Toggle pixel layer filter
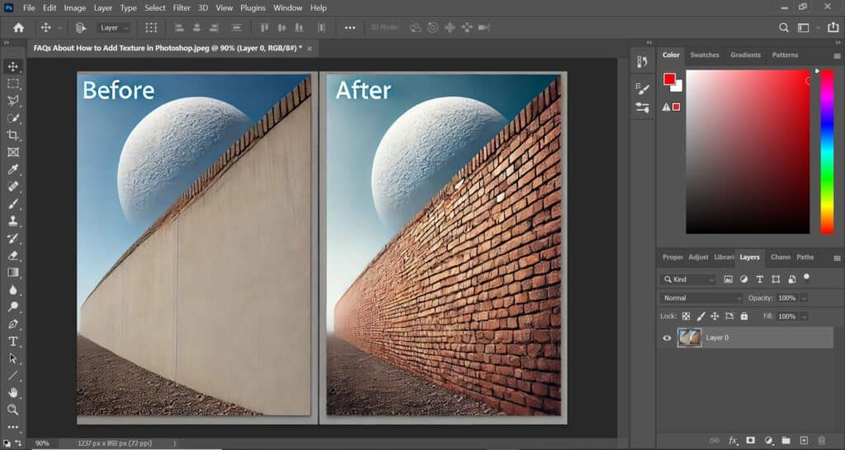Screen dimensions: 845x450 728,279
